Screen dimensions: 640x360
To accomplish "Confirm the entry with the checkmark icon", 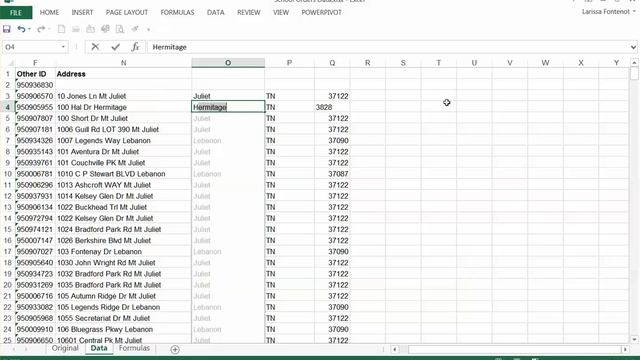I will [x=116, y=47].
